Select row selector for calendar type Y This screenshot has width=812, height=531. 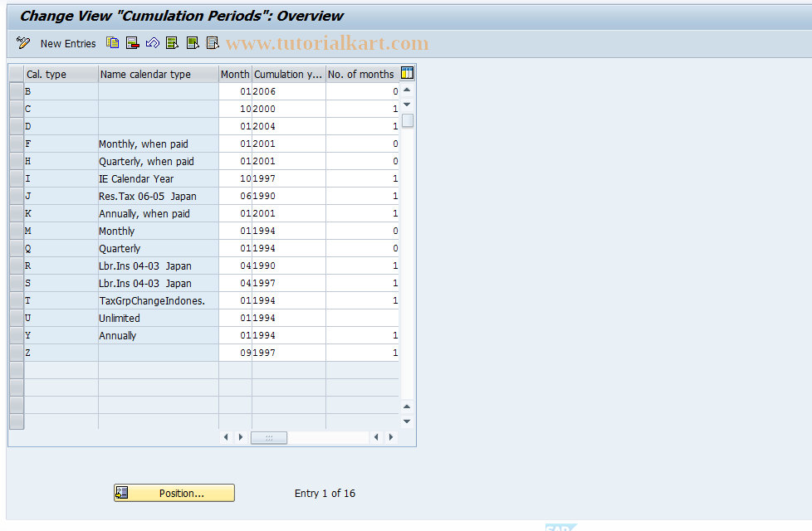[x=17, y=335]
